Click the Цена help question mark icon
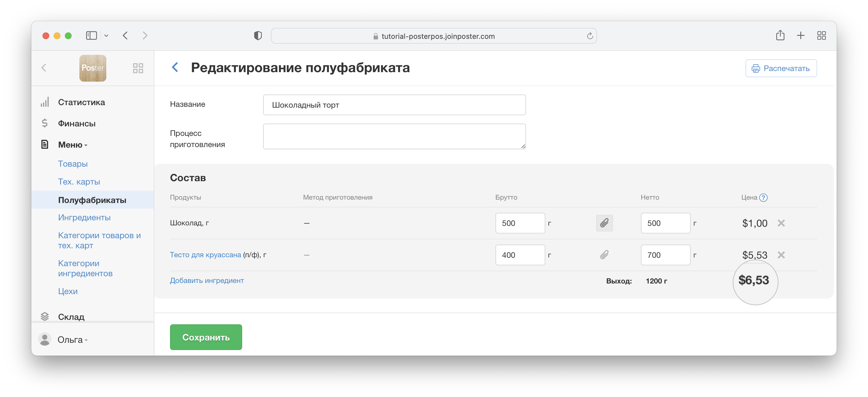Viewport: 868px width, 397px height. coord(763,197)
